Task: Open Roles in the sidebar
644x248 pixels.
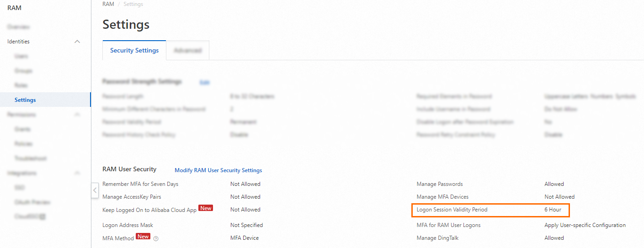Action: tap(21, 85)
